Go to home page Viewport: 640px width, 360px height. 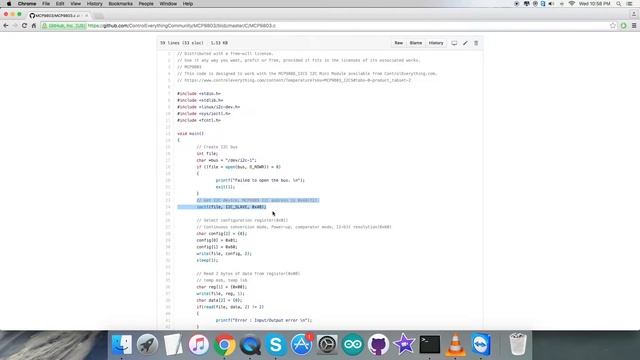(x=34, y=26)
